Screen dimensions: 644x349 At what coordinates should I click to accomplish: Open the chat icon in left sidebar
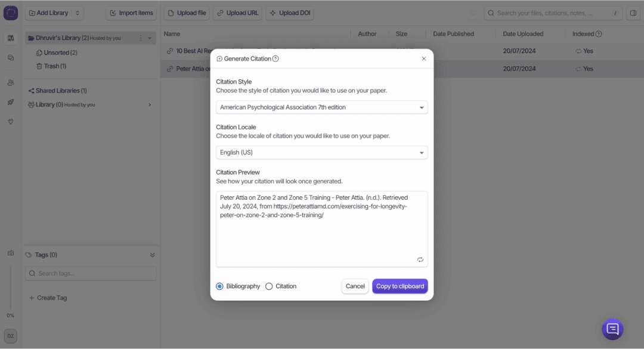11,58
